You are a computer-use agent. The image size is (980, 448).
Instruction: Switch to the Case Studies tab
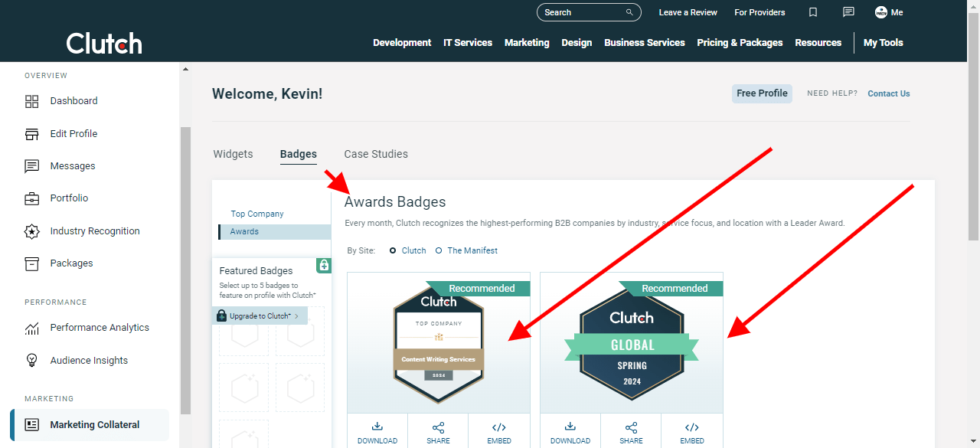click(x=376, y=154)
